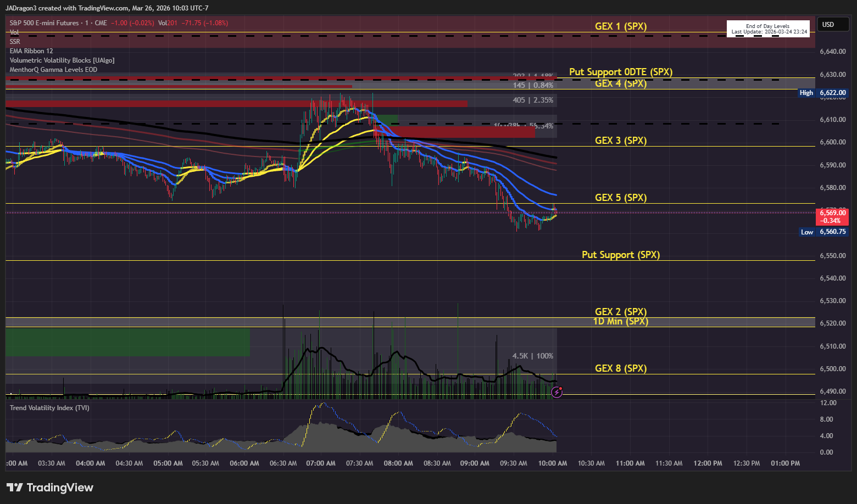Click MenthorQ Gamma Levels EOD legend
Viewport: 857px width, 504px height.
(x=53, y=70)
